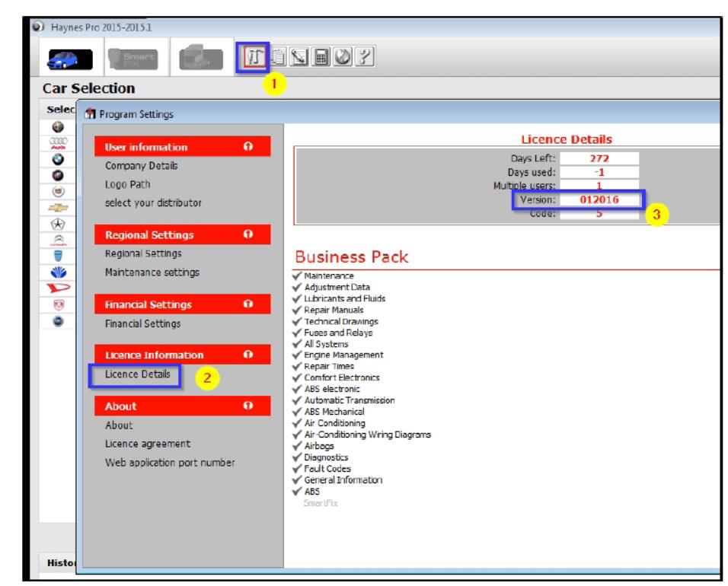Click the Program Settings window title icon
The height and width of the screenshot is (586, 728).
pos(90,113)
